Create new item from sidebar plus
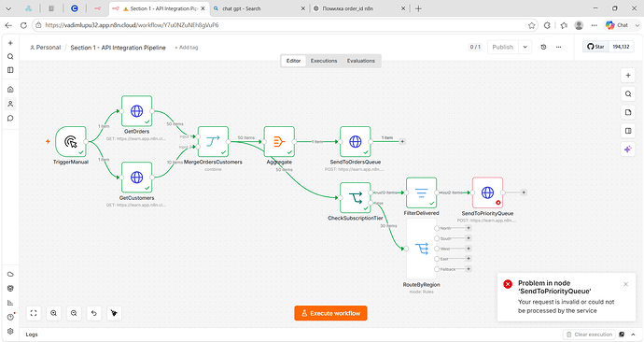 coord(10,43)
